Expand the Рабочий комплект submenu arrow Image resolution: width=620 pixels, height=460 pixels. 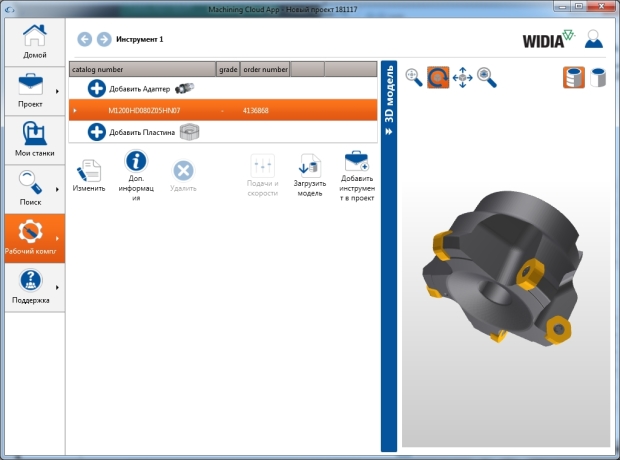click(x=57, y=239)
